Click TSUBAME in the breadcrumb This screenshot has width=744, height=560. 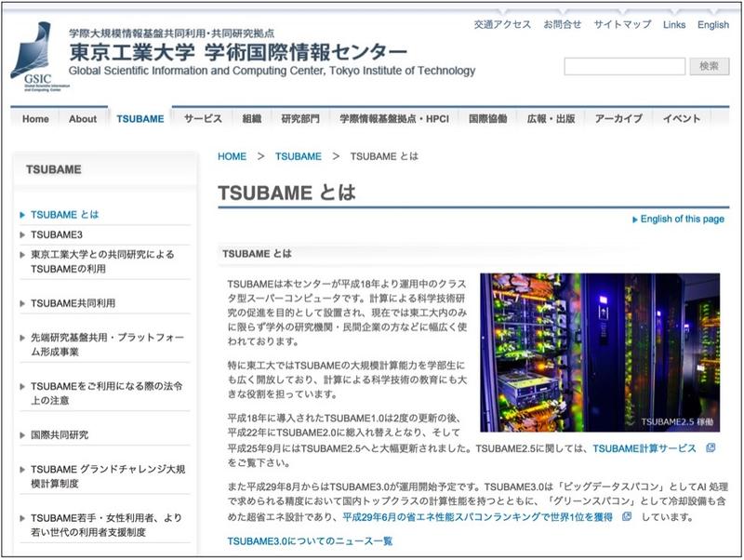[x=299, y=156]
